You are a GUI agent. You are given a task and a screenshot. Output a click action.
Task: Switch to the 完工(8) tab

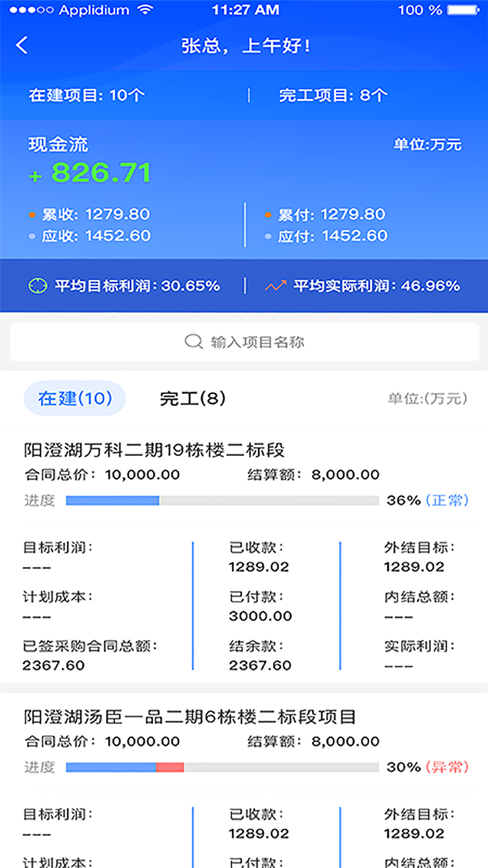click(192, 398)
